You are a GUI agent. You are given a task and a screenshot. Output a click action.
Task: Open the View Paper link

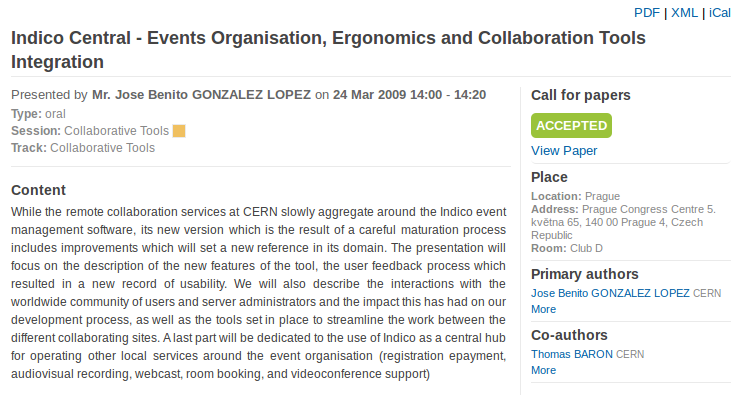564,151
